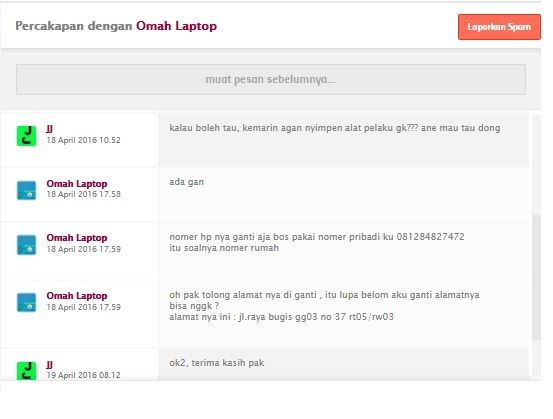Click the message 'ok2, terima kasih pak'

[x=217, y=363]
